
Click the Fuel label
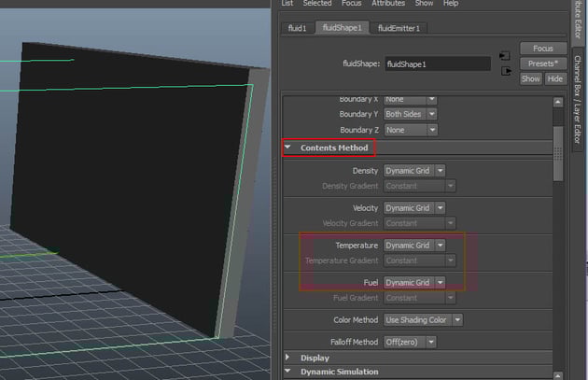(x=371, y=283)
